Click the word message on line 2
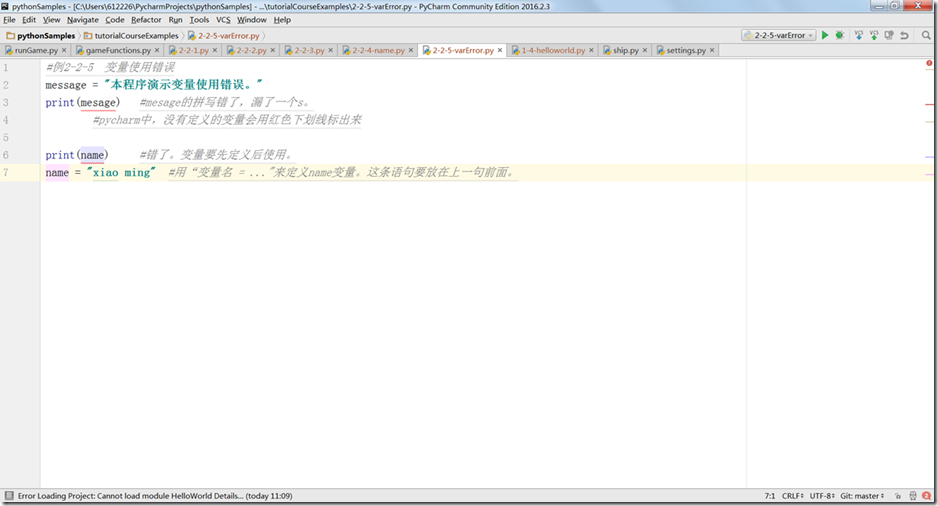The image size is (938, 506). tap(66, 85)
